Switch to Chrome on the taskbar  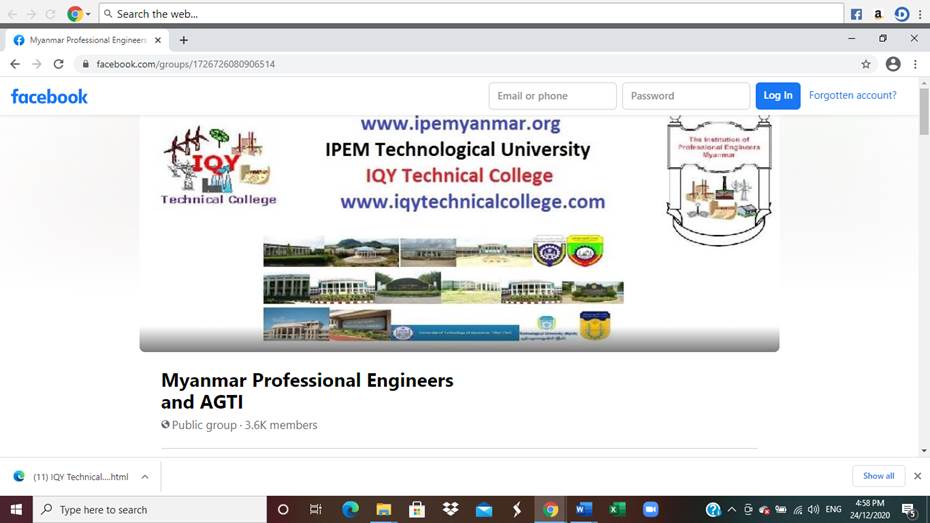(x=550, y=509)
